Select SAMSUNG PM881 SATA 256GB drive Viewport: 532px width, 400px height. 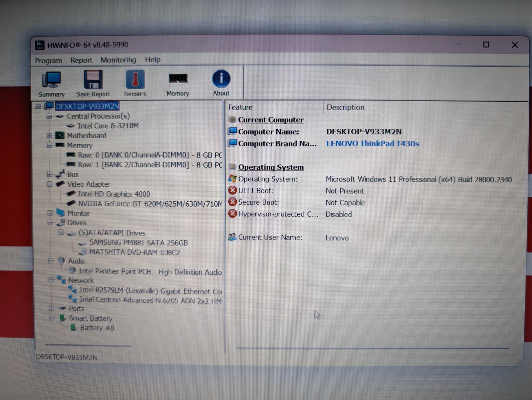point(139,243)
